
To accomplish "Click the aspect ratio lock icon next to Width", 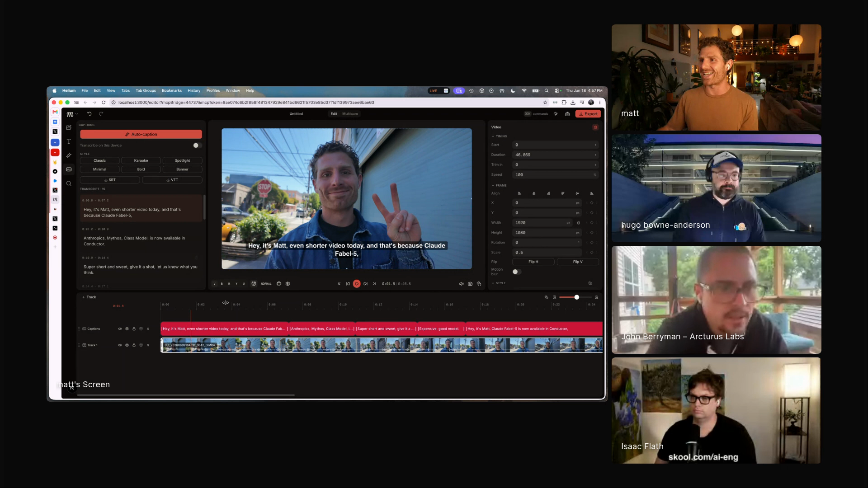I will 578,223.
